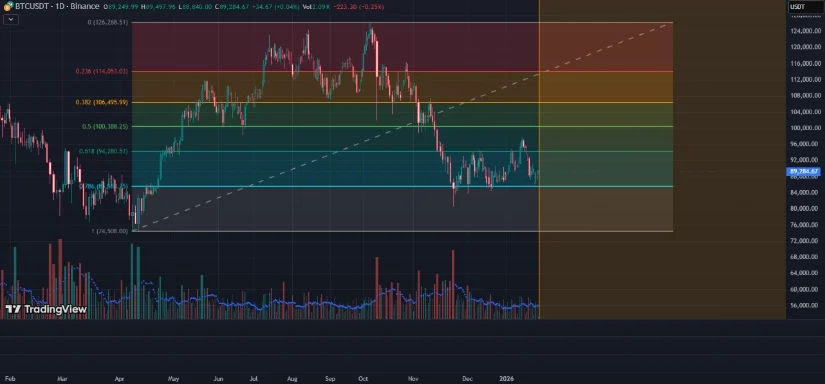Click the Jul label on time axis

[x=253, y=378]
